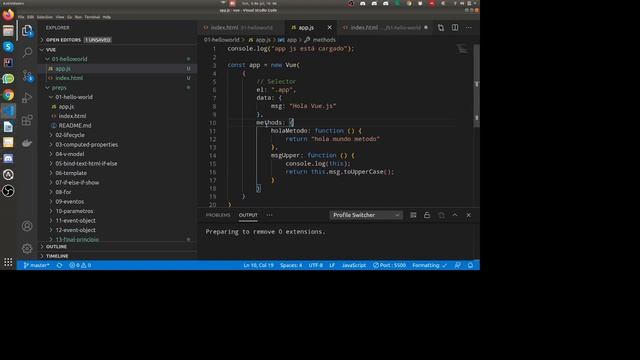
Task: Open Google Chrome from the dock
Action: point(8,95)
